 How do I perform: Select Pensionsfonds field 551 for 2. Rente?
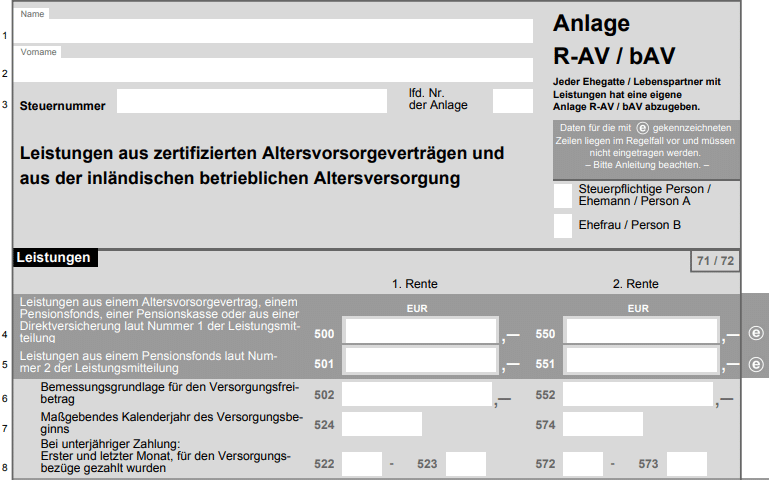[641, 362]
